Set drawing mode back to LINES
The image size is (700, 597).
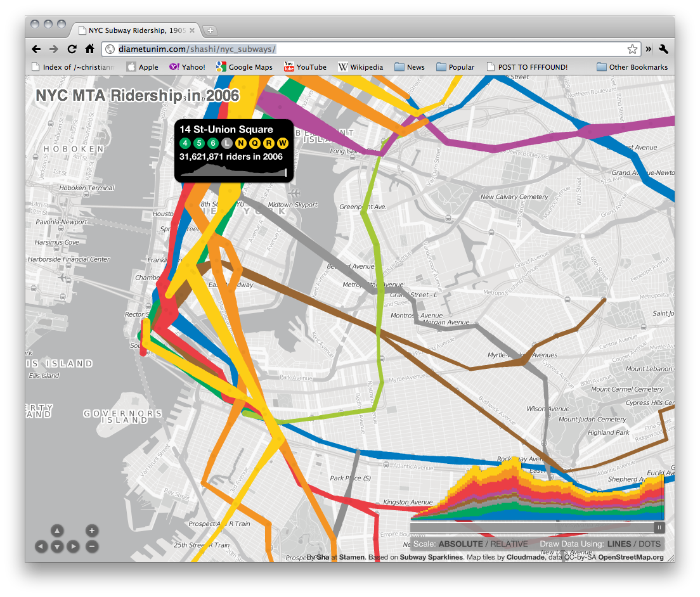coord(621,543)
